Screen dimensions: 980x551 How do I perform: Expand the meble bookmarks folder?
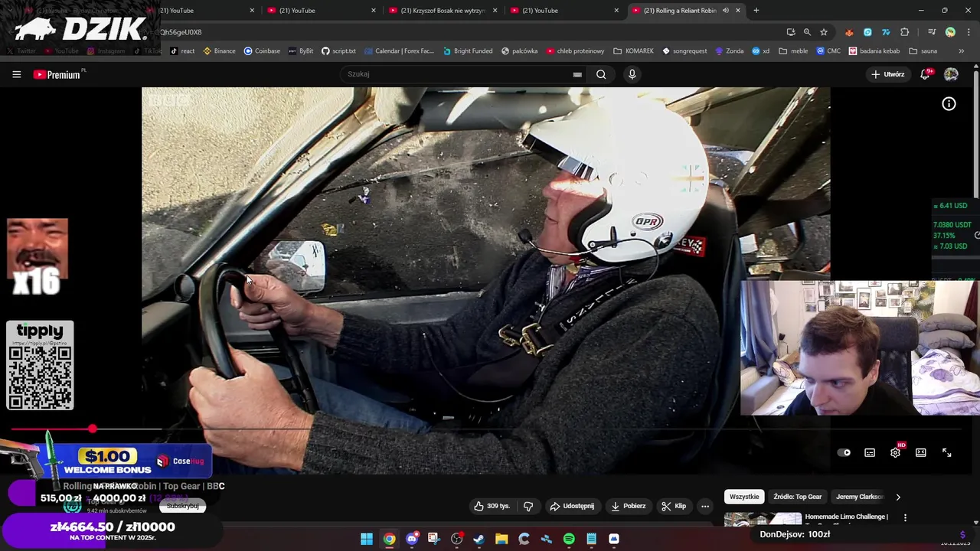(793, 51)
